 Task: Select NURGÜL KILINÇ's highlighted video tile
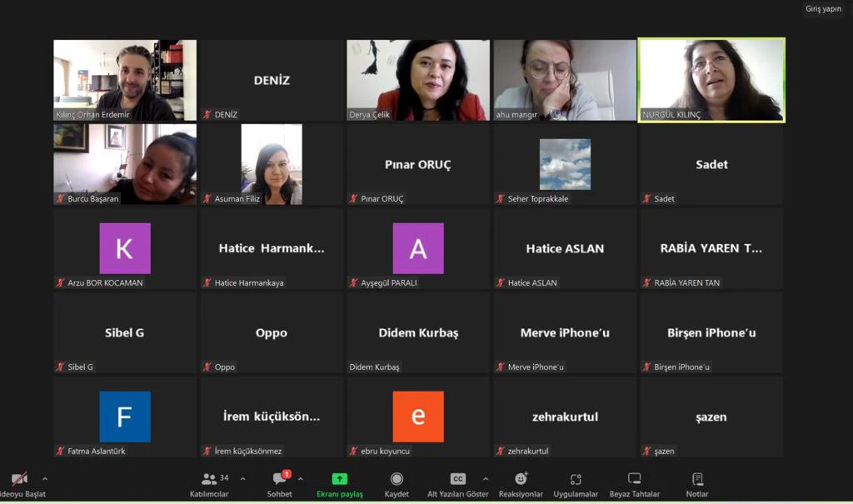[711, 80]
